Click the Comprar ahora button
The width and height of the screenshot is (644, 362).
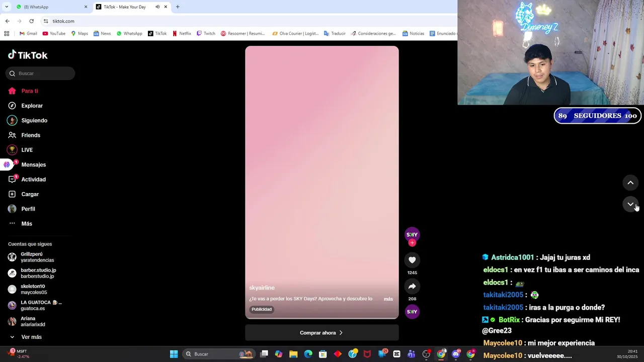click(x=321, y=333)
